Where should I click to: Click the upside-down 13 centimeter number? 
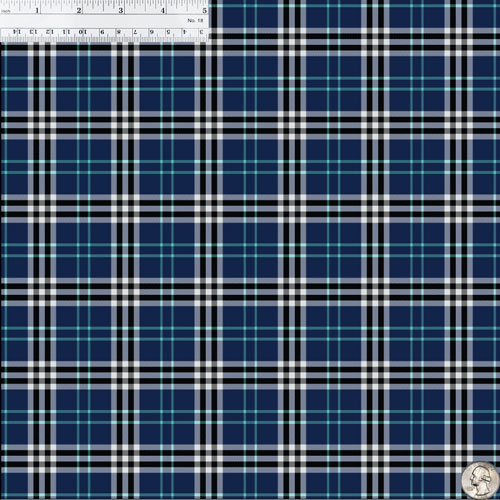click(33, 32)
